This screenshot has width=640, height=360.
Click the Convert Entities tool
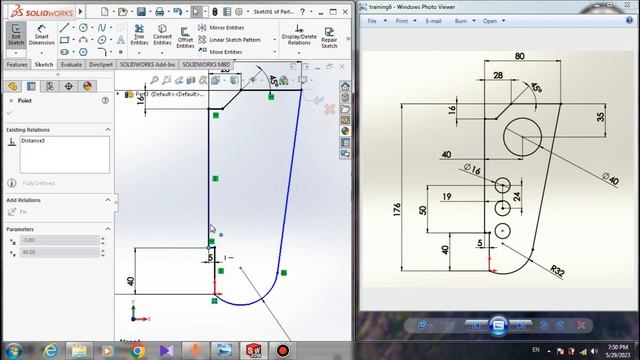(x=162, y=35)
